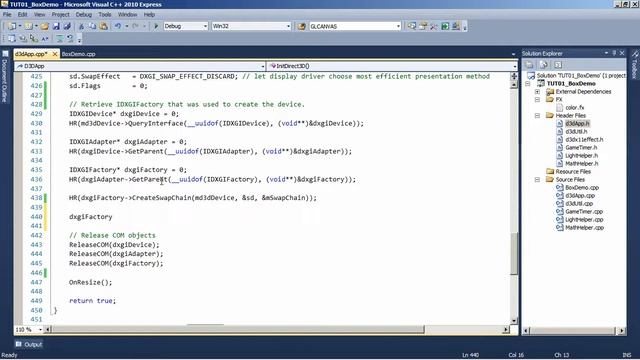
Task: Select d3dApp.h in Header Files
Action: 577,124
